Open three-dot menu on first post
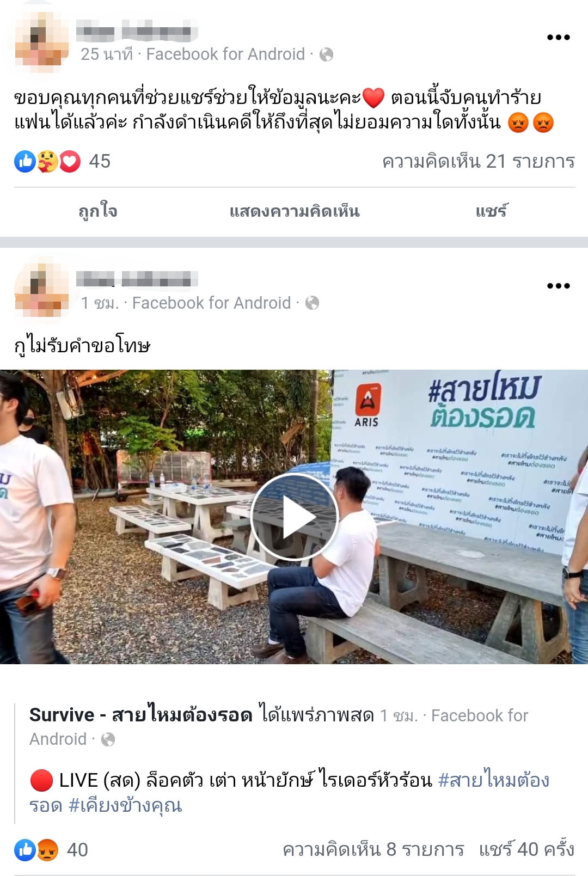This screenshot has width=588, height=876. click(x=558, y=38)
